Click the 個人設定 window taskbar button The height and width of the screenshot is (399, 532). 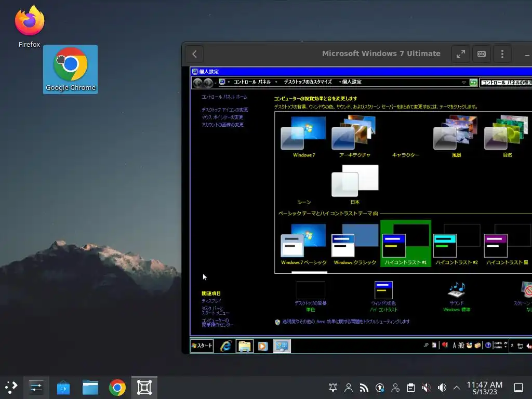pos(282,346)
